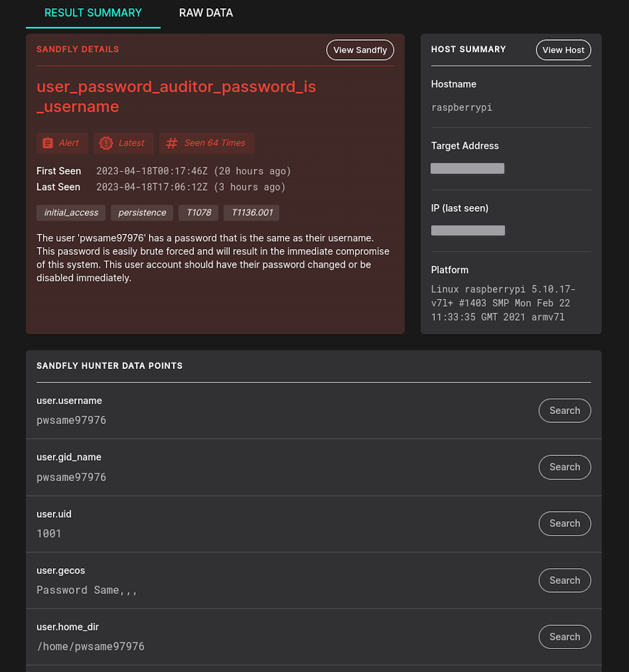Open the RESULT SUMMARY tab

(x=93, y=13)
